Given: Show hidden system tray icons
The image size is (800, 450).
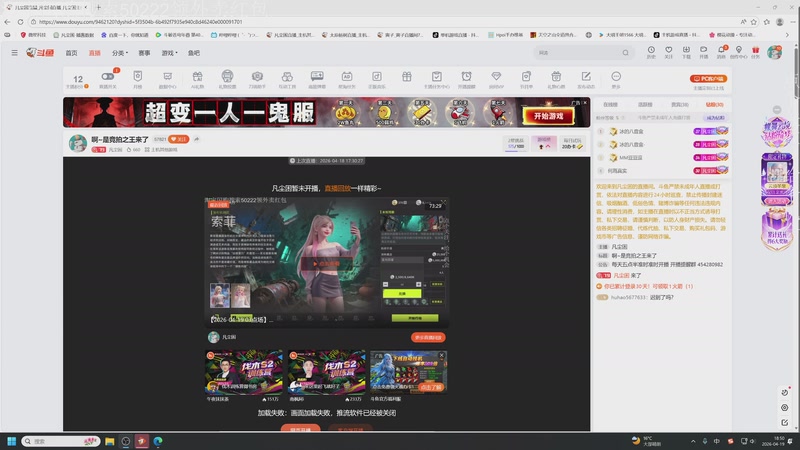Looking at the screenshot, I should [693, 441].
